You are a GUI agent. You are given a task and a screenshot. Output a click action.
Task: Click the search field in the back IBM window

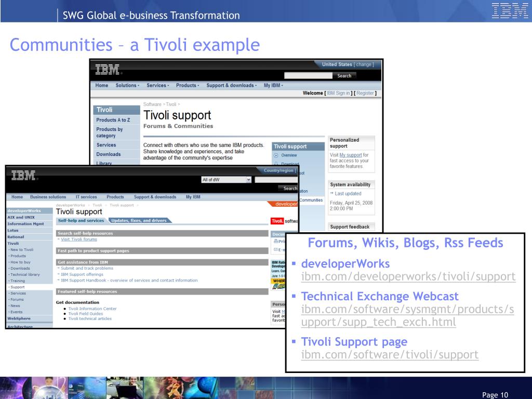point(308,76)
